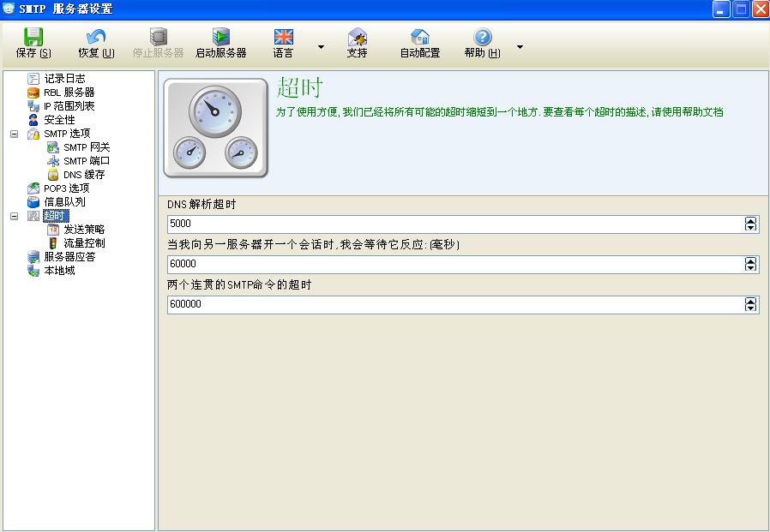Click the large gauges timeout illustration
The width and height of the screenshot is (770, 532).
pos(215,128)
